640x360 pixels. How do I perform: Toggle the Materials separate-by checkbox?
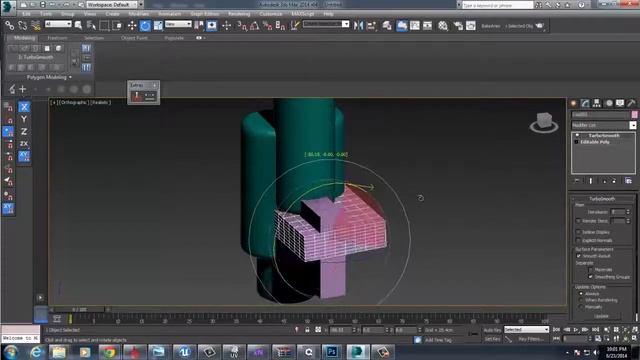pyautogui.click(x=590, y=270)
